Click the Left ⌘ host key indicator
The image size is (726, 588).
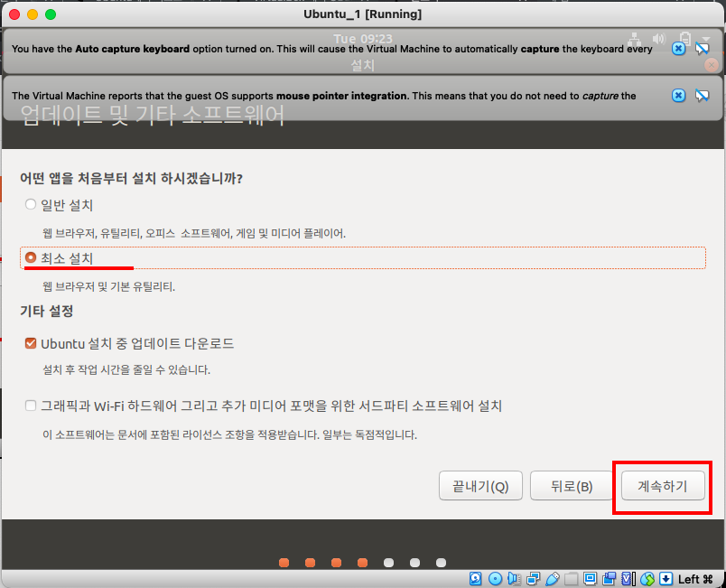coord(695,579)
